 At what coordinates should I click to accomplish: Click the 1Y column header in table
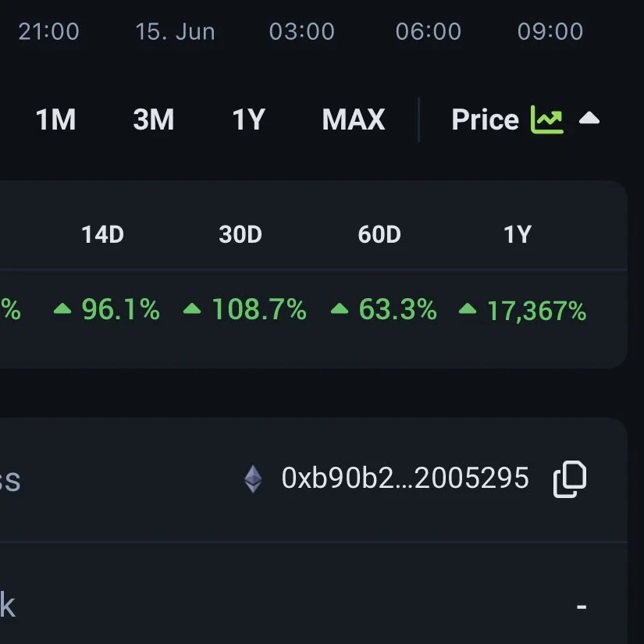pos(518,234)
